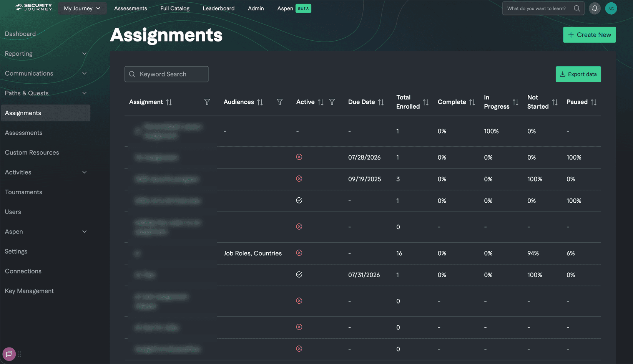The width and height of the screenshot is (633, 364).
Task: Filter the Active column
Action: (332, 102)
